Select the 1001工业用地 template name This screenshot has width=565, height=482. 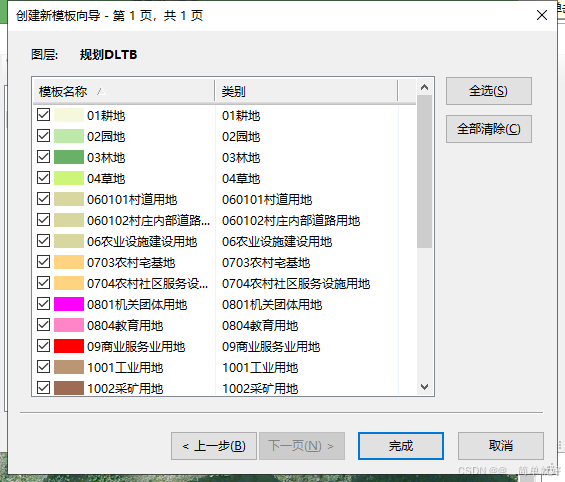(x=125, y=367)
